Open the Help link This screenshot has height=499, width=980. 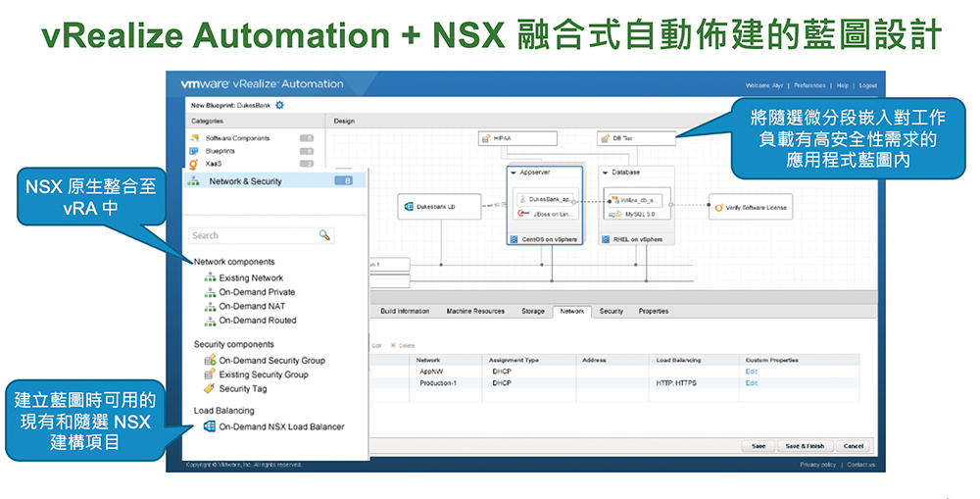[x=843, y=85]
